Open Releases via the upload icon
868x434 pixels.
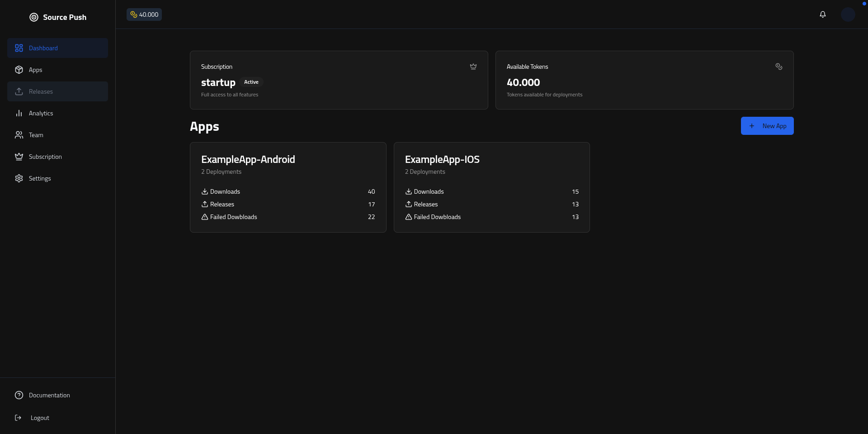click(x=18, y=91)
